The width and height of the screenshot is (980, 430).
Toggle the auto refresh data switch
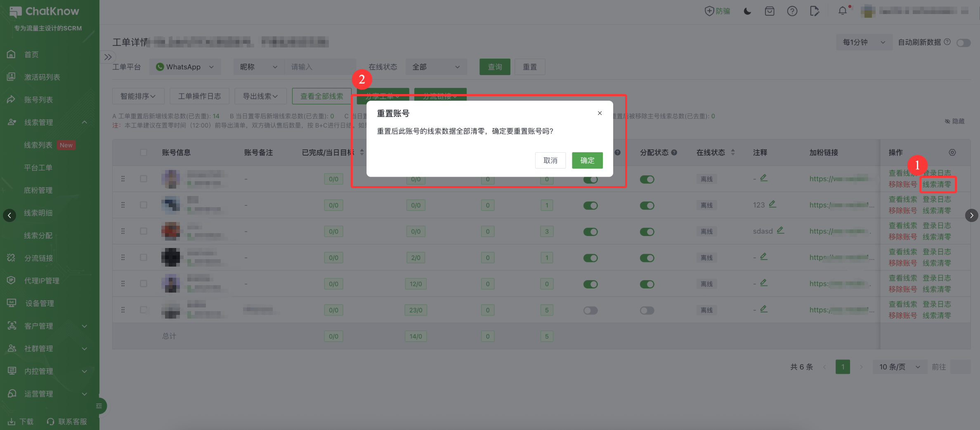point(963,43)
